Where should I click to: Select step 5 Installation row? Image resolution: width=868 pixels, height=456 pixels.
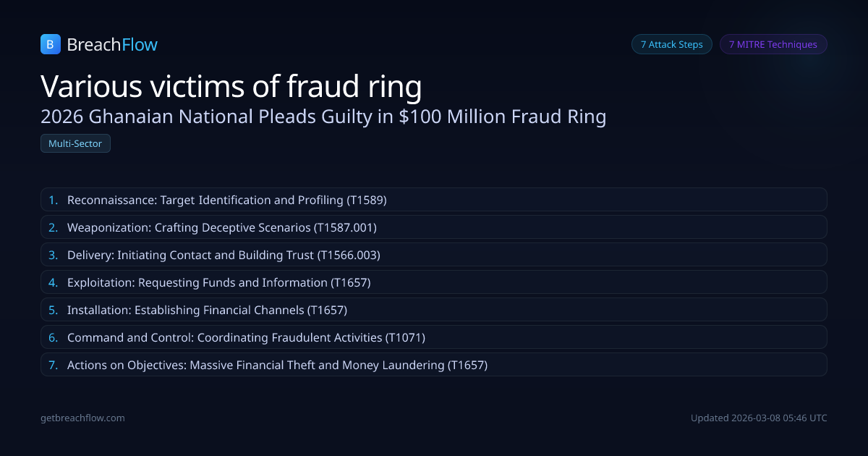click(x=434, y=310)
